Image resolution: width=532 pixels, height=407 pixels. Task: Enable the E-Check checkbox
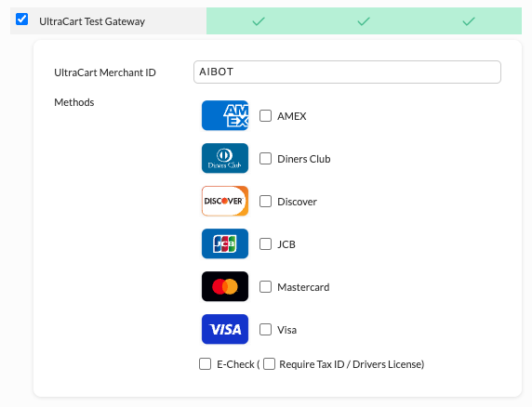tap(205, 364)
